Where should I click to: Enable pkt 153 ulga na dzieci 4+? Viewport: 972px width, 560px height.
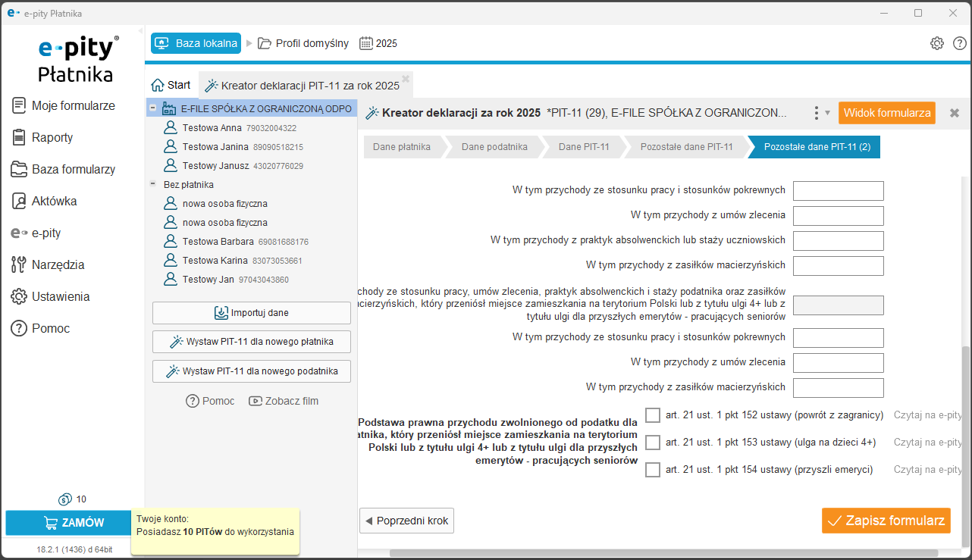653,443
